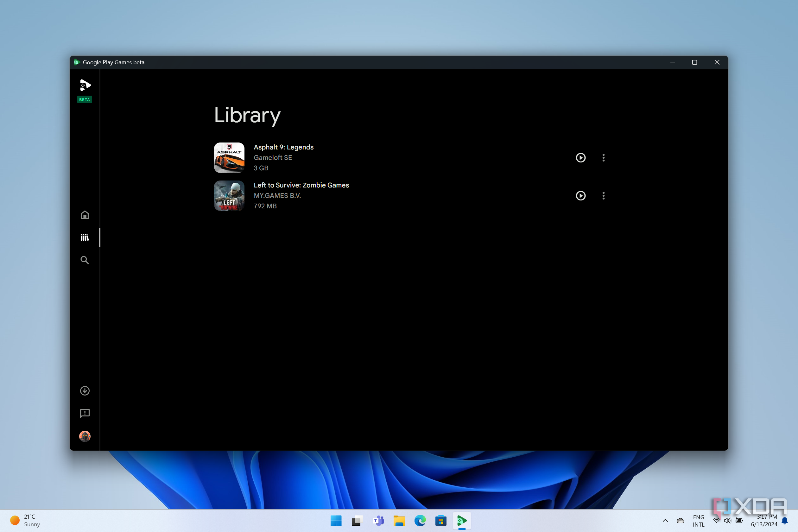Click the MY.GAMES B.V. developer name
The image size is (798, 532).
point(277,196)
